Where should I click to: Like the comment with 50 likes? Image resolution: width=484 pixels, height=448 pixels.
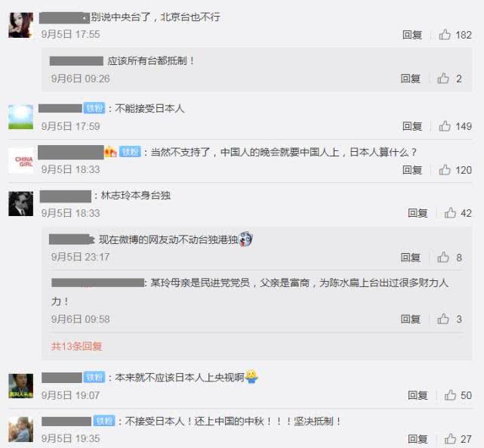[450, 395]
